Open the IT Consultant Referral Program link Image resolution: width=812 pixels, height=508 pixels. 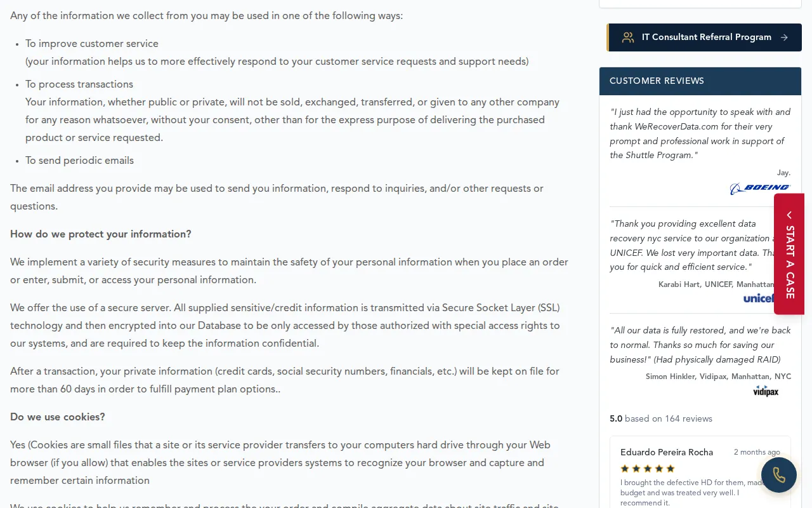point(706,37)
